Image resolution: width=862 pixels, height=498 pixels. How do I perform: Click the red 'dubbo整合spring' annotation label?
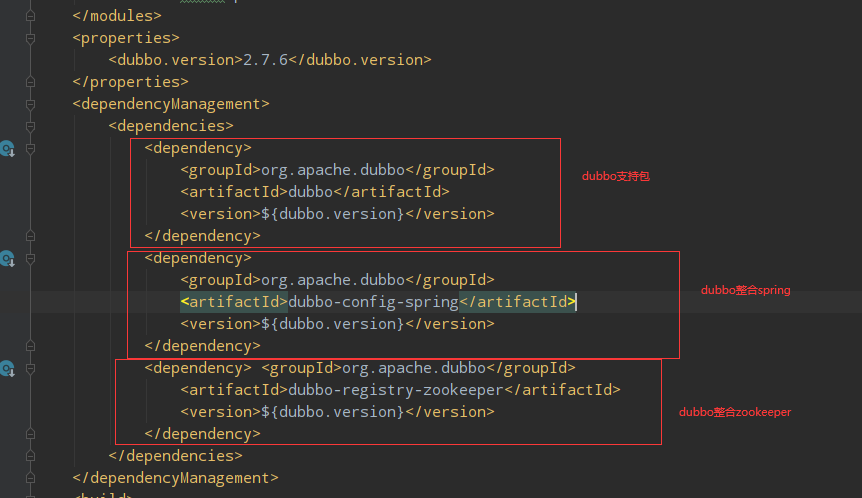click(x=745, y=290)
